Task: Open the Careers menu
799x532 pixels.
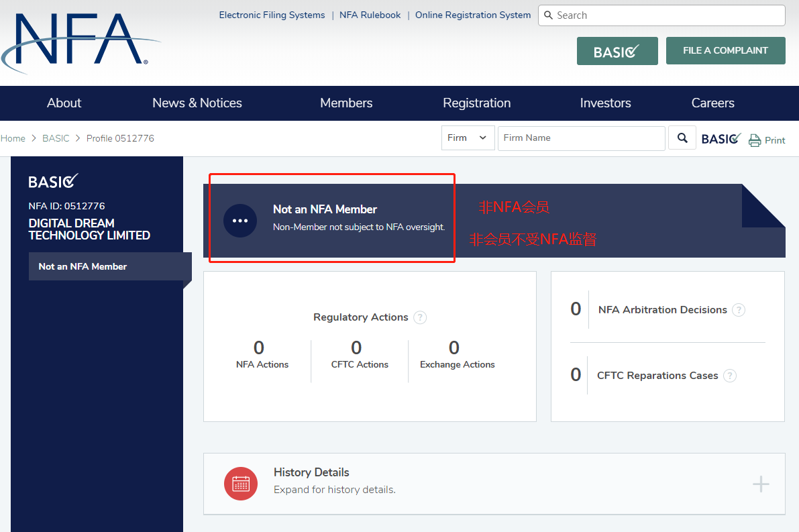Action: click(712, 103)
